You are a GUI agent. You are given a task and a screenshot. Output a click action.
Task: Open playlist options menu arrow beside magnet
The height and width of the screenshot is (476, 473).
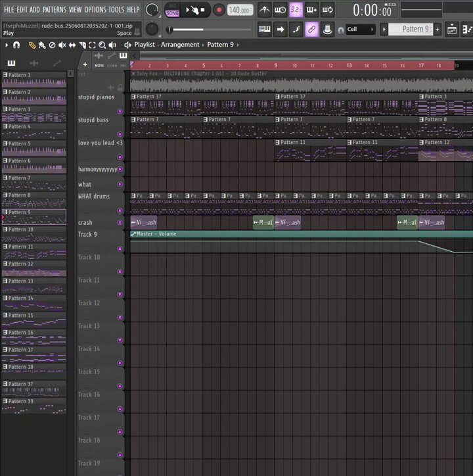7,45
